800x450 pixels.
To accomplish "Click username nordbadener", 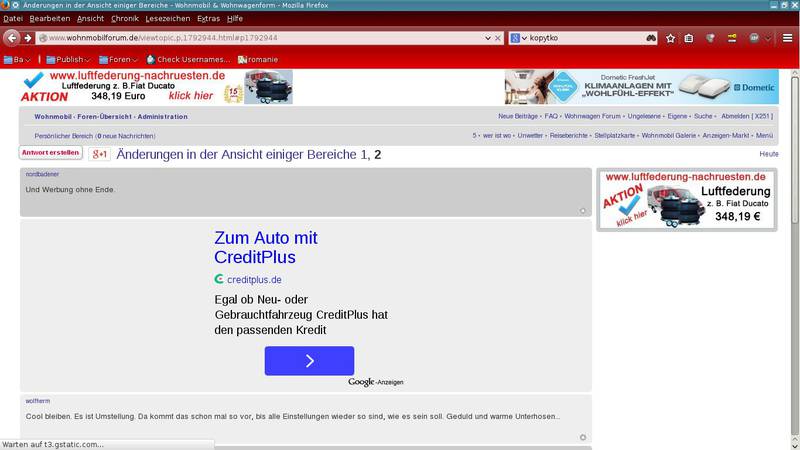I will (x=42, y=174).
